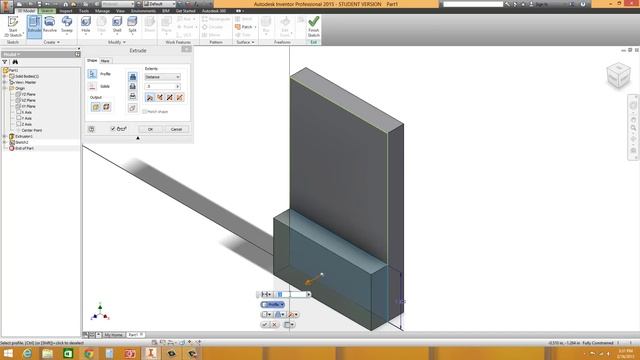Choose Asymmetric extrude direction
The image size is (640, 360).
tap(180, 98)
